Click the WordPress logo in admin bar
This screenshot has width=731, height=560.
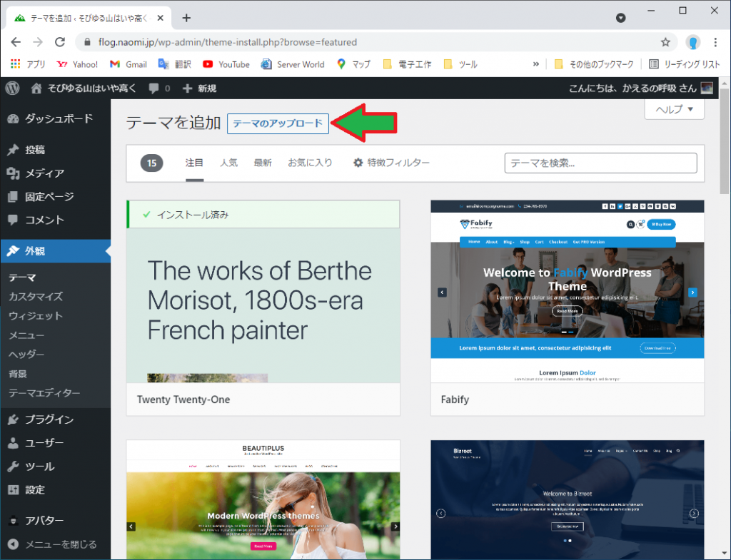tap(13, 88)
